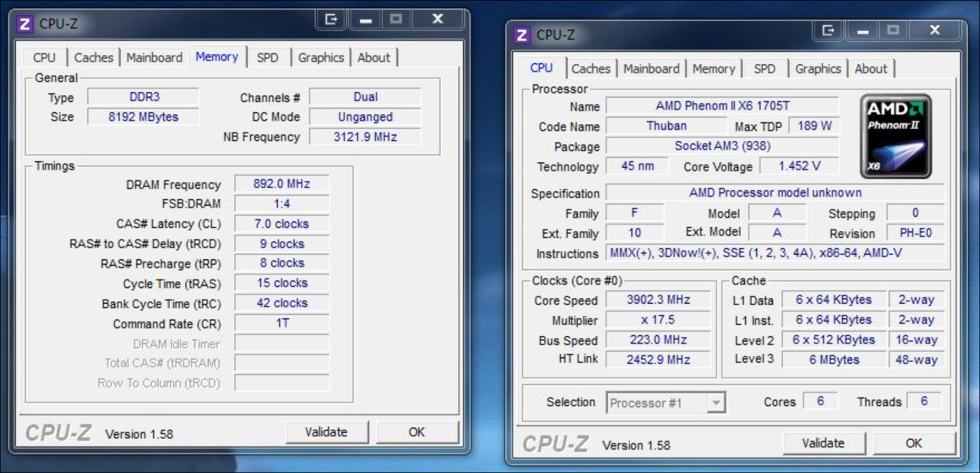Select the Ext. Family value 10
This screenshot has height=473, width=980.
pos(635,233)
